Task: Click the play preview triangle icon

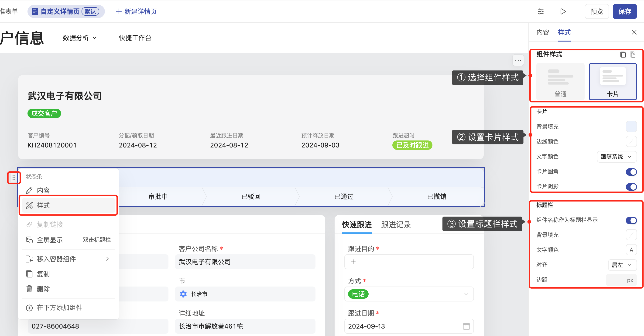Action: (x=563, y=11)
